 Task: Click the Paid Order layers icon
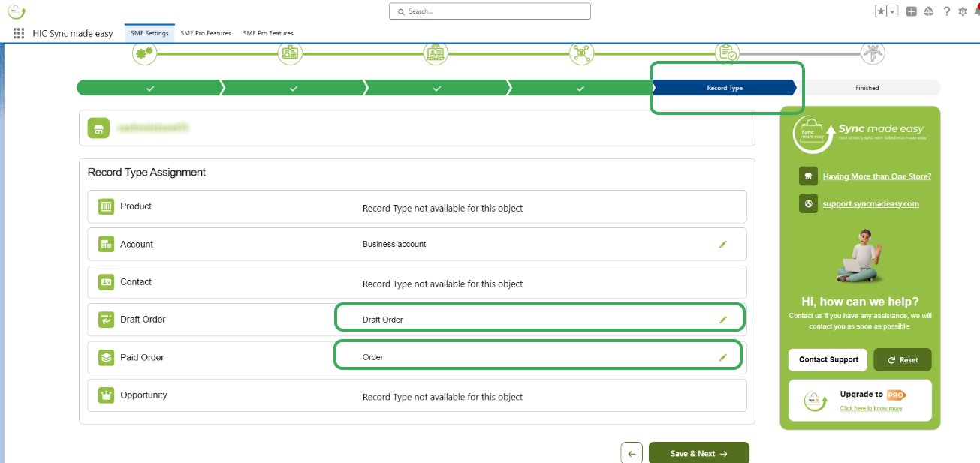[107, 358]
